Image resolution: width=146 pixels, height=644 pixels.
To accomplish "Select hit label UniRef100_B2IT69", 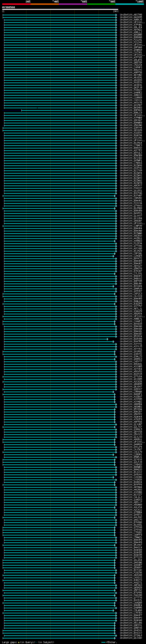I will point(131,170).
